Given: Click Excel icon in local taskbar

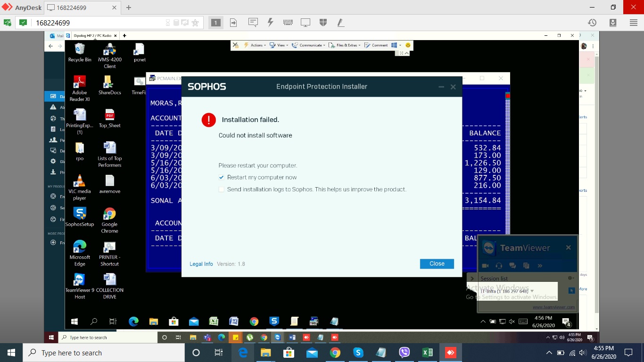Looking at the screenshot, I should tap(427, 353).
